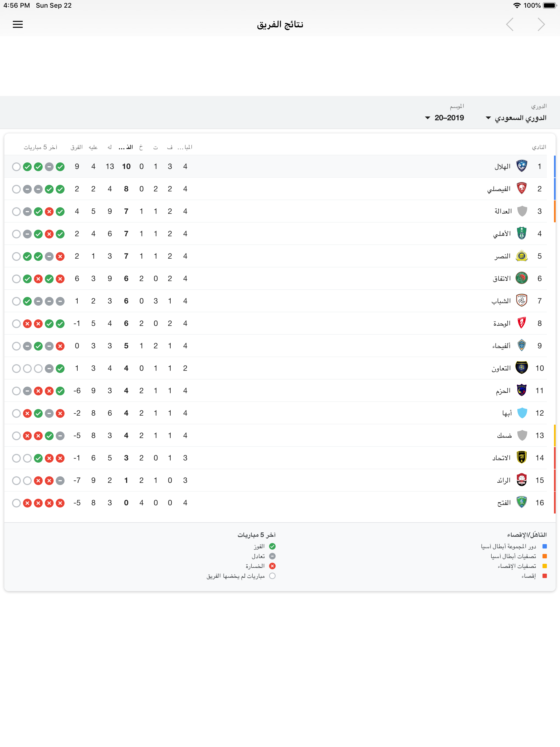Tap الهلال points value 10
The height and width of the screenshot is (747, 560).
126,167
